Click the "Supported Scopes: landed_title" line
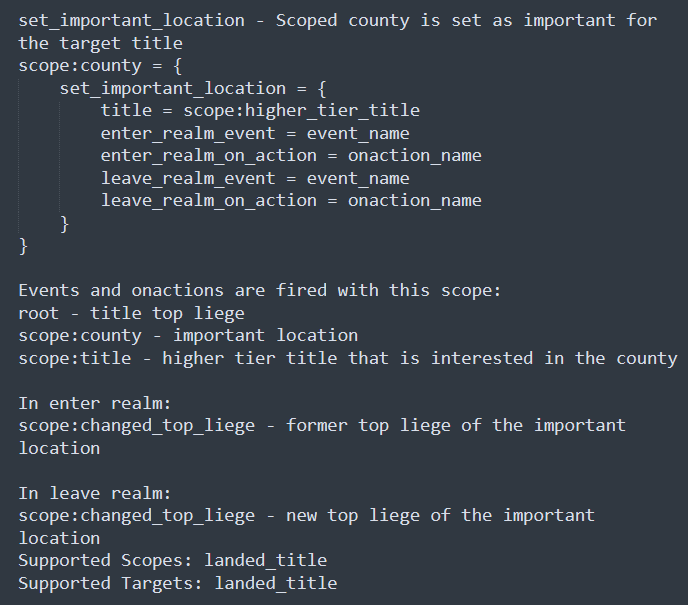Image resolution: width=688 pixels, height=605 pixels. 172,560
